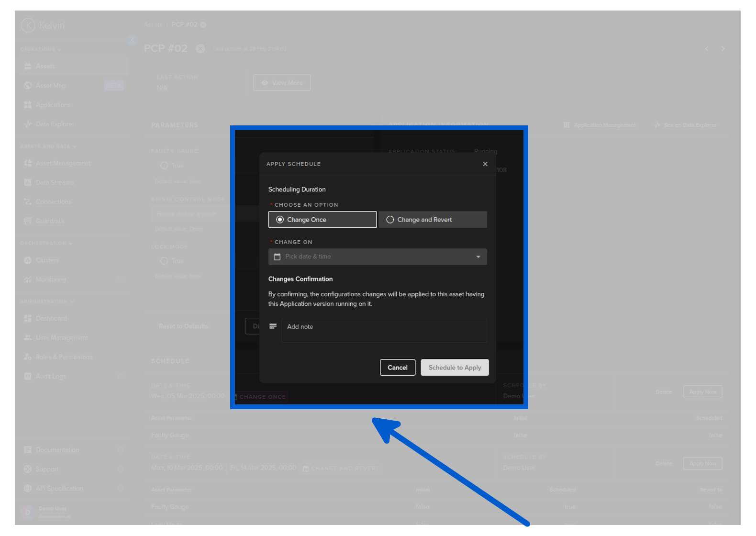The image size is (756, 536).
Task: Click the Guardrails sidebar icon
Action: [x=28, y=221]
